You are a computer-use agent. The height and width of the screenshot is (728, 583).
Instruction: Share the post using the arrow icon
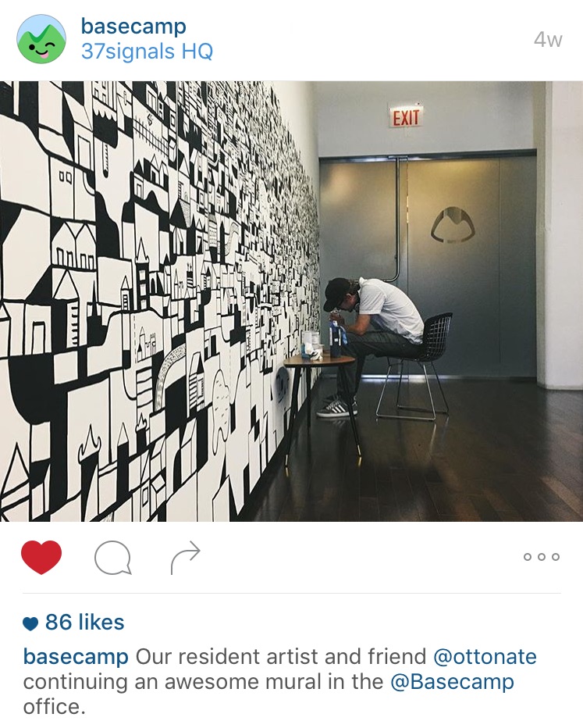tap(185, 557)
